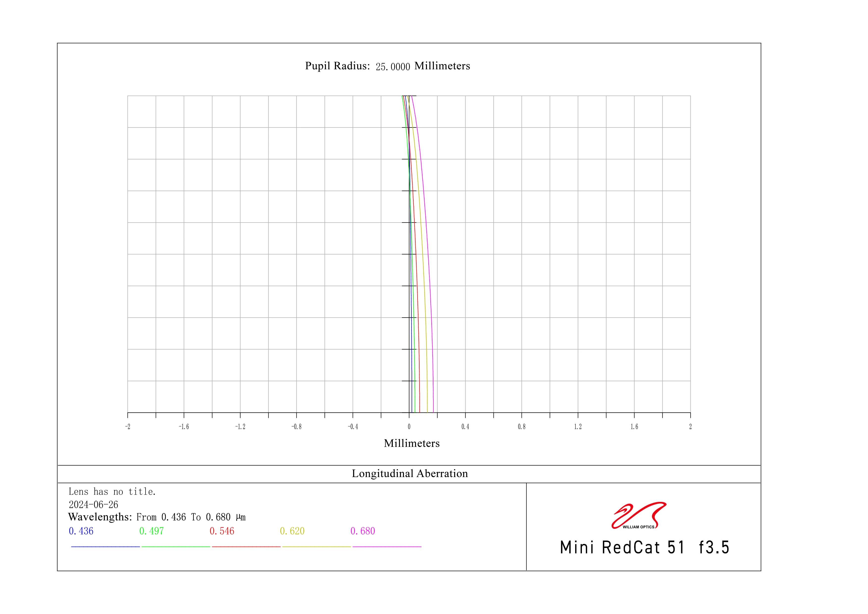Click the 0.4 axis tick label
The image size is (868, 614).
coord(465,427)
